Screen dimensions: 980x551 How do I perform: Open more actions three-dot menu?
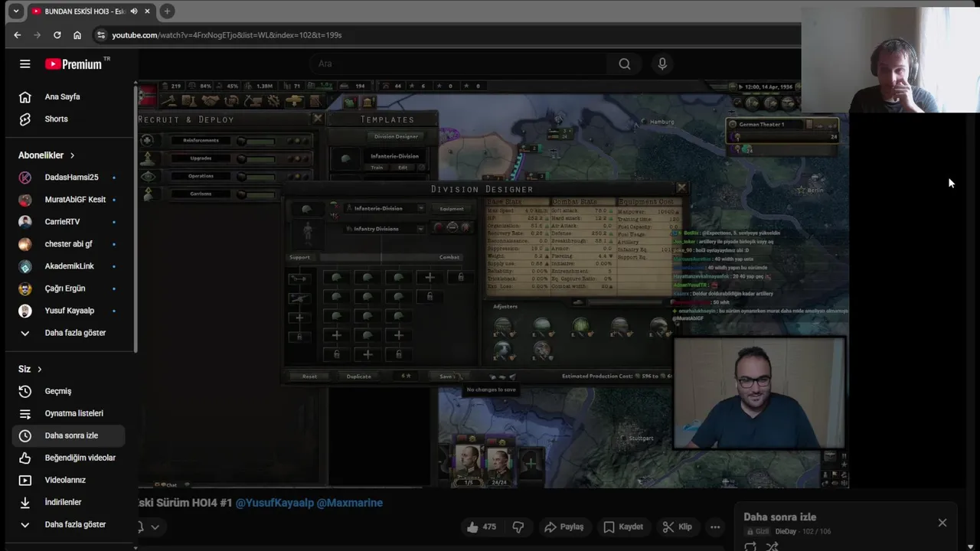coord(715,527)
